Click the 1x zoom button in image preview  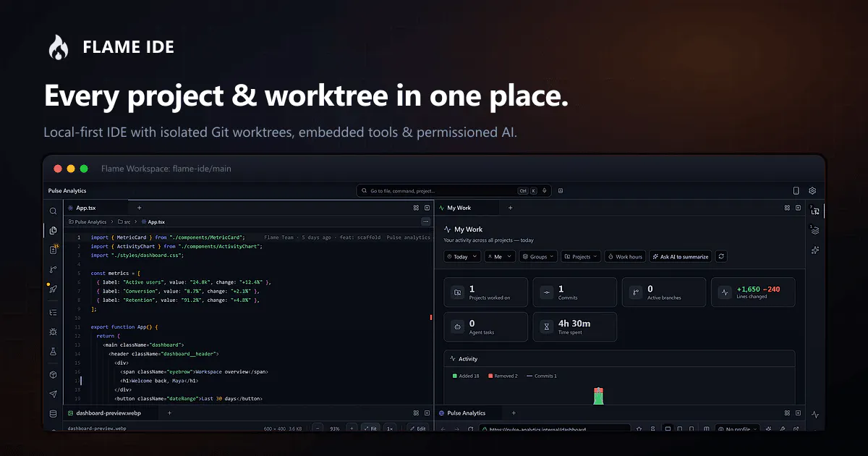coord(390,428)
